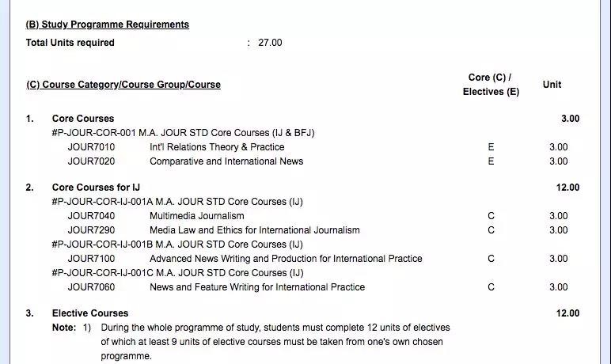Screen dimensions: 611x364
Task: Select Advanced News Writing and Production course
Action: pos(286,259)
